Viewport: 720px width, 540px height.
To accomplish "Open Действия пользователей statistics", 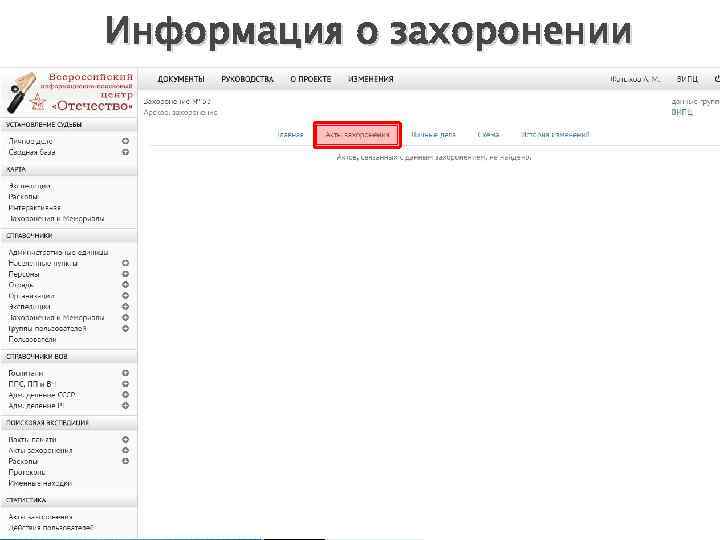I will coord(51,528).
